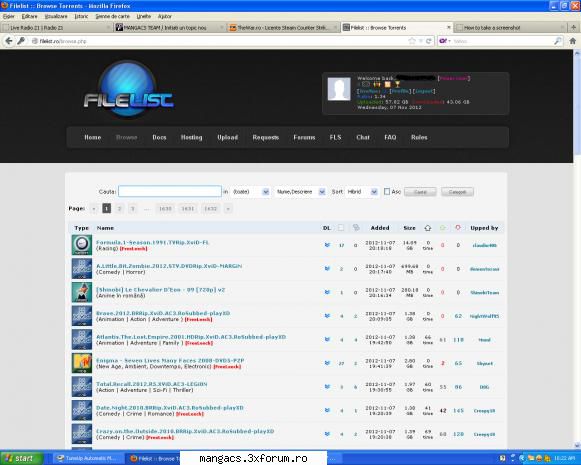Click the search magnifier icon in Firefox search box
Image resolution: width=581 pixels, height=465 pixels.
pyautogui.click(x=558, y=41)
